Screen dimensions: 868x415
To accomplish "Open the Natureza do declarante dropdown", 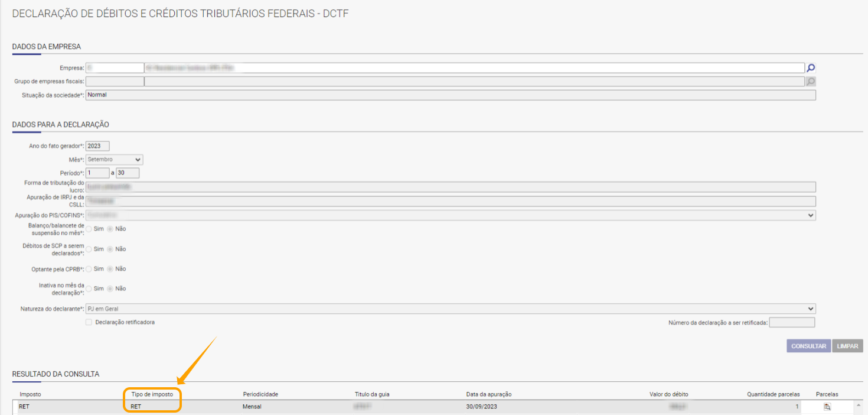I will tap(451, 309).
